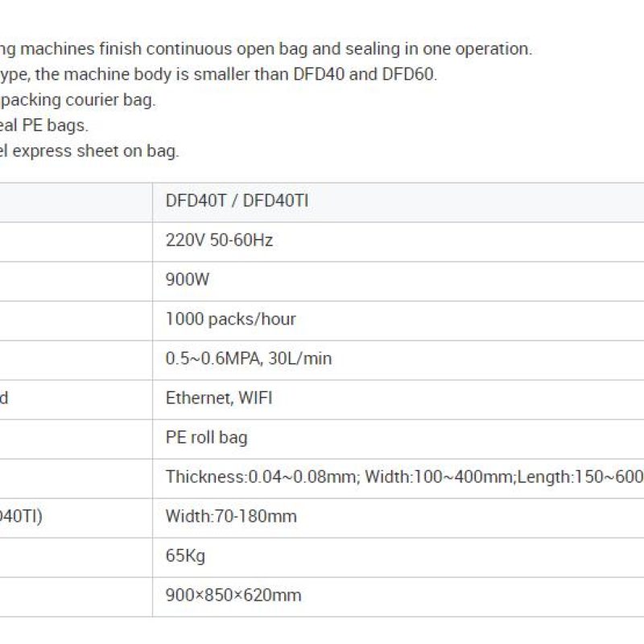
Task: Select the "220V 50-60Hz" voltage cell
Action: (x=219, y=240)
